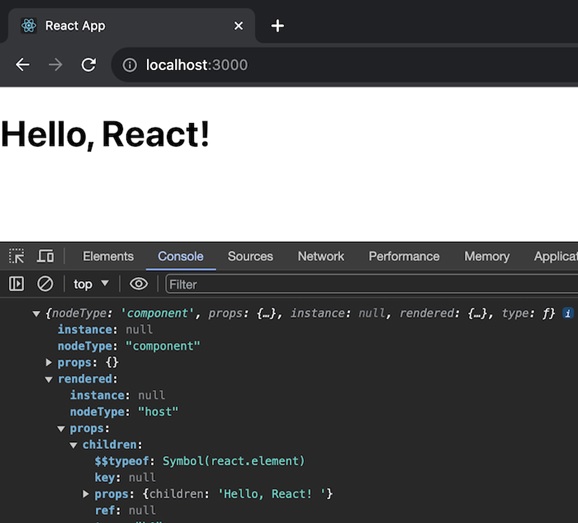The height and width of the screenshot is (523, 578).
Task: Expand the empty props object
Action: pos(49,362)
